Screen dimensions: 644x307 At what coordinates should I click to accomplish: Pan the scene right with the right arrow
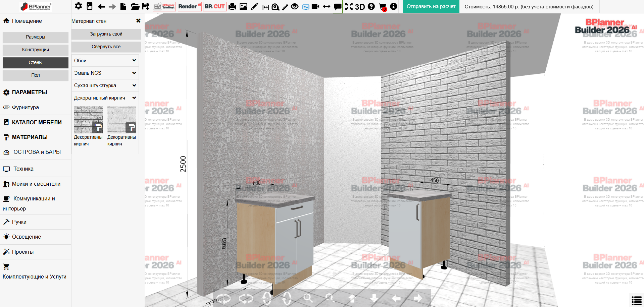tap(418, 298)
